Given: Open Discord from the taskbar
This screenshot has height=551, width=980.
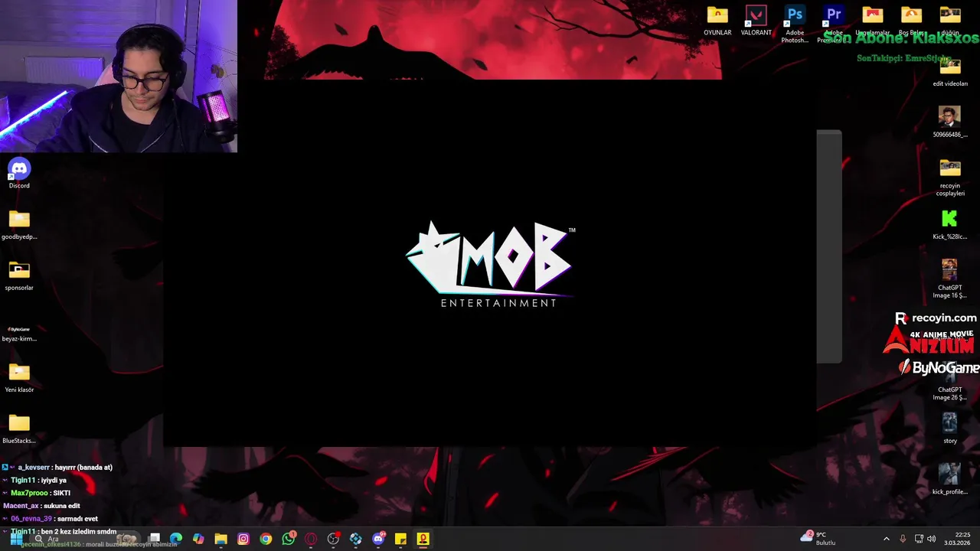Looking at the screenshot, I should [378, 539].
